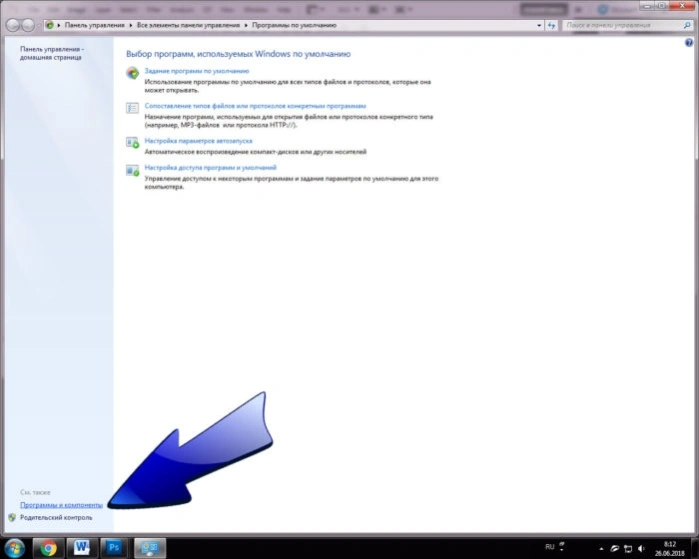Image resolution: width=699 pixels, height=559 pixels.
Task: Click the refresh button next to address bar
Action: coord(551,25)
